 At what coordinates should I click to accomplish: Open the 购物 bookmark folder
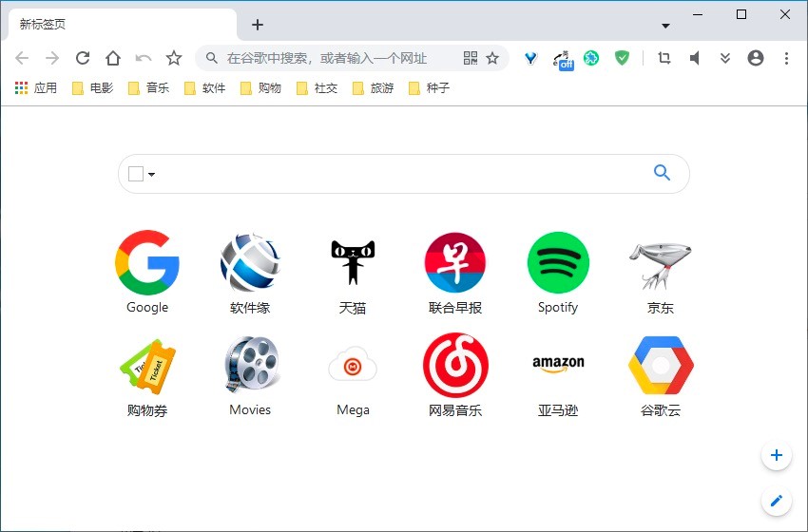coord(260,88)
